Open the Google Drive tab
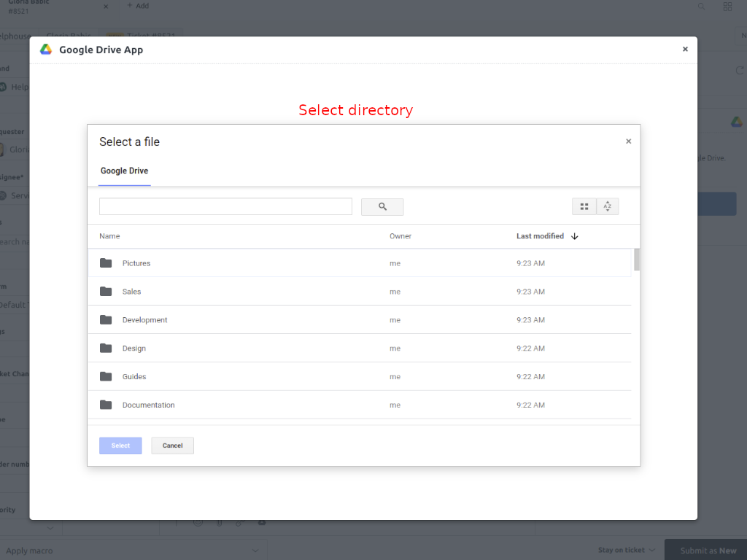Image resolution: width=747 pixels, height=560 pixels. coord(124,171)
